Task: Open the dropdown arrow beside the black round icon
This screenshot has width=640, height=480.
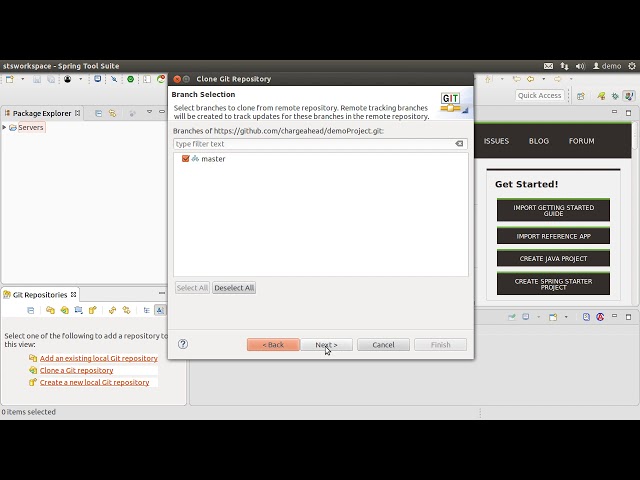Action: coord(80,79)
